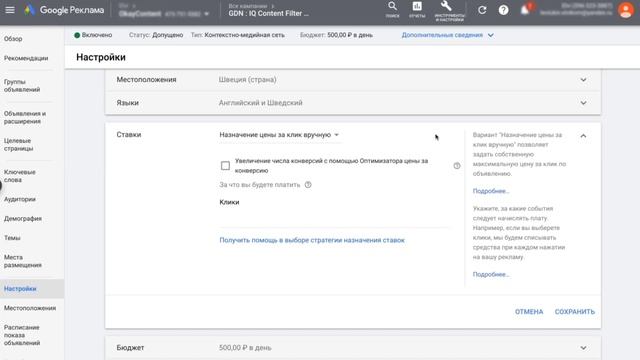
Task: Expand Дополнительные сведения details
Action: click(447, 35)
